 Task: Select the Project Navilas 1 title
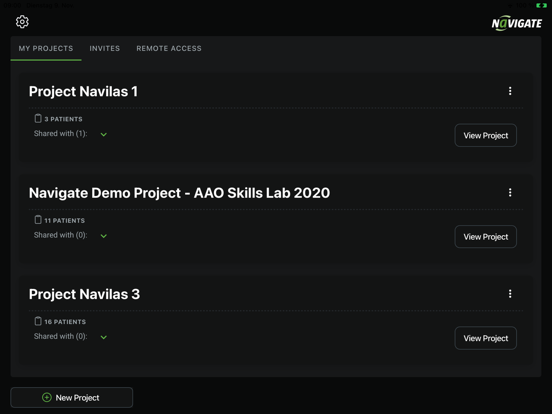click(x=83, y=92)
